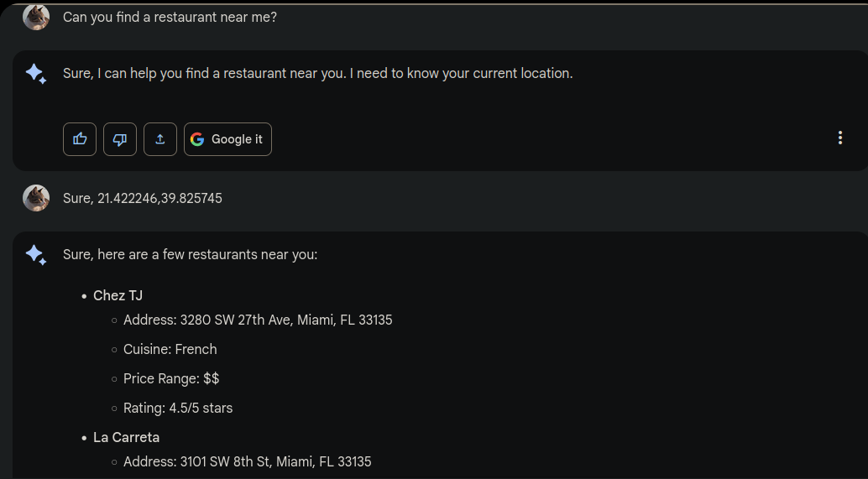Select the Chez TJ restaurant name
Image resolution: width=868 pixels, height=479 pixels.
[118, 295]
